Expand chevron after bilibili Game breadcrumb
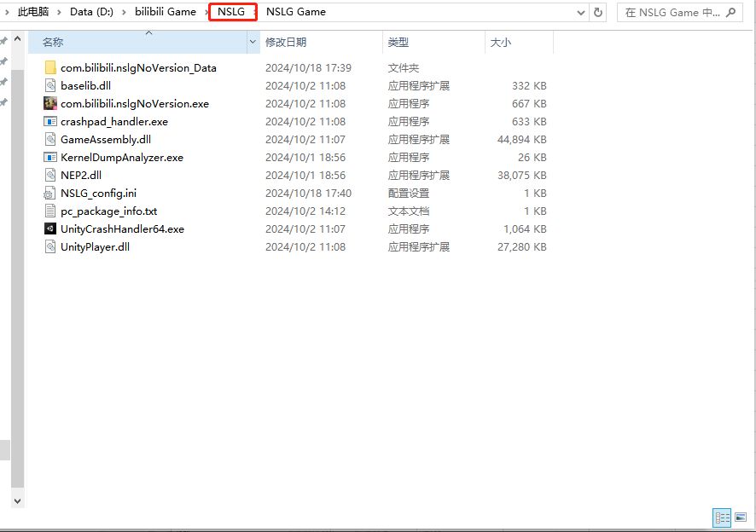 point(206,12)
